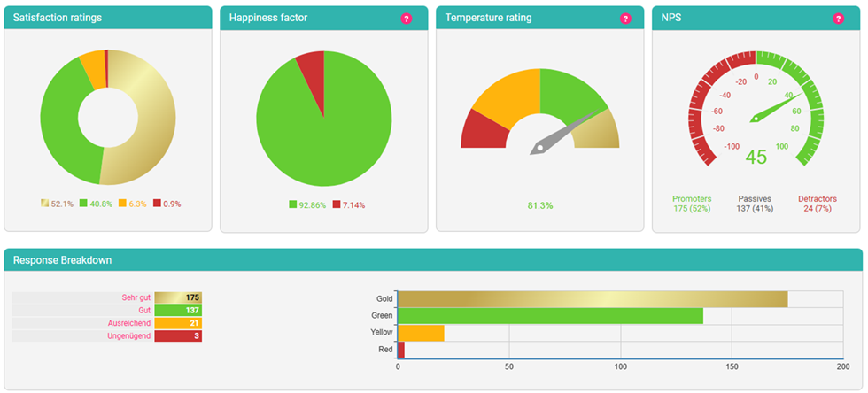Click the Response Breakdown panel header
The width and height of the screenshot is (868, 393).
[x=433, y=260]
